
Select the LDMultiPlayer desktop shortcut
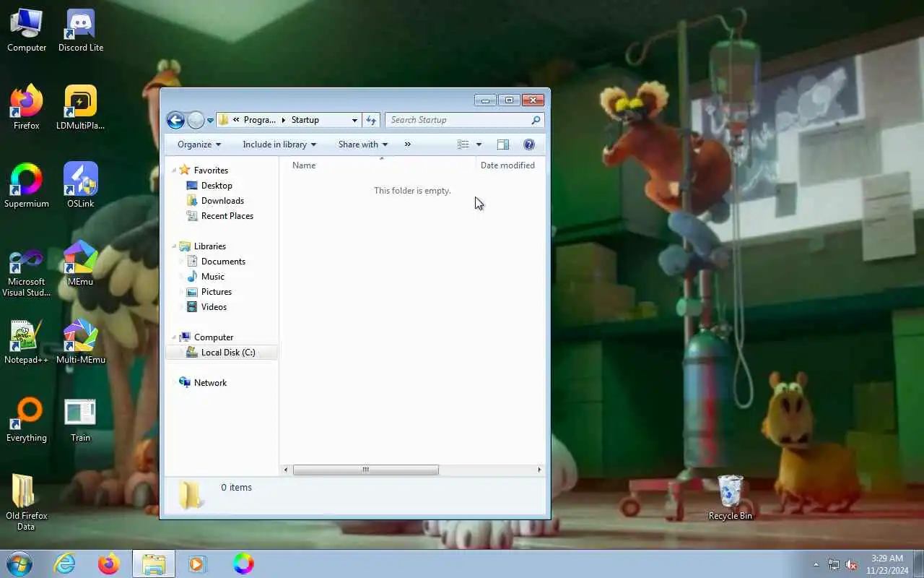[x=81, y=108]
